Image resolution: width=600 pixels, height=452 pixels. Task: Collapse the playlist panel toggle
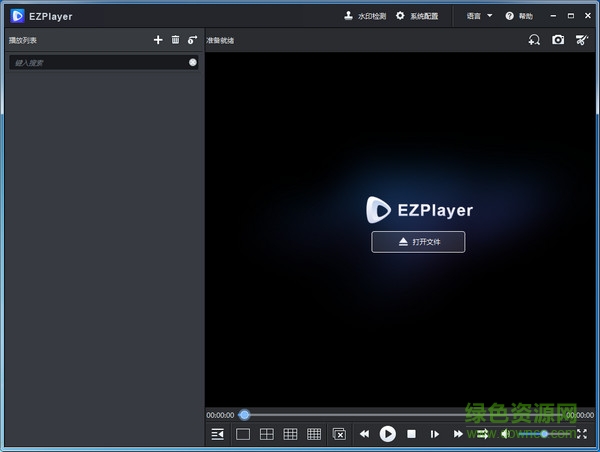click(x=218, y=434)
